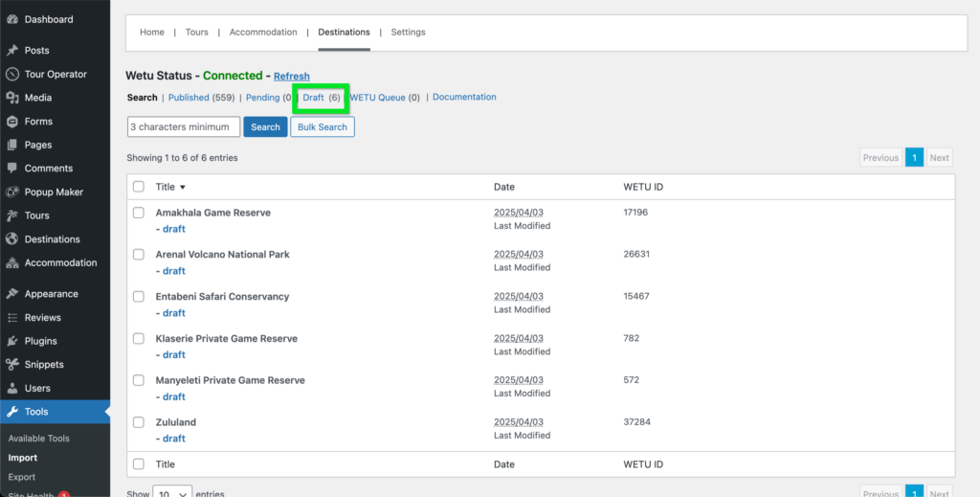Open the Entabeni Safari Conservancy draft link

pyautogui.click(x=174, y=312)
